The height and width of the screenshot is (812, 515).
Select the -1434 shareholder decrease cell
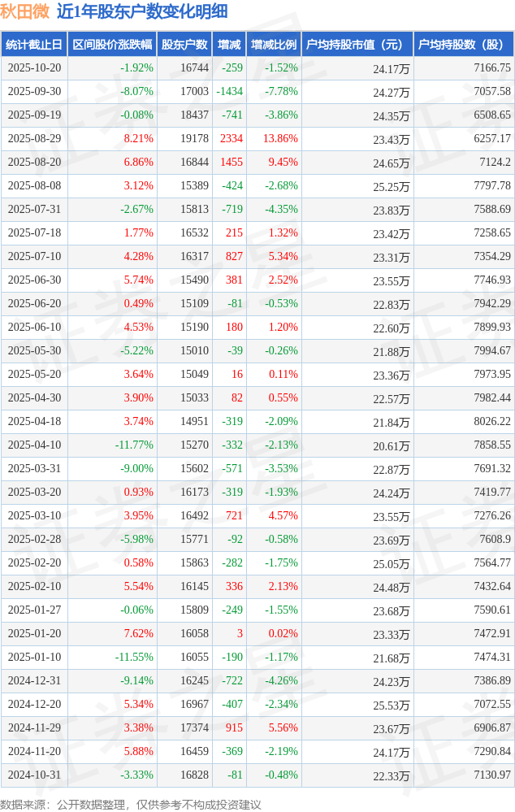coord(229,92)
